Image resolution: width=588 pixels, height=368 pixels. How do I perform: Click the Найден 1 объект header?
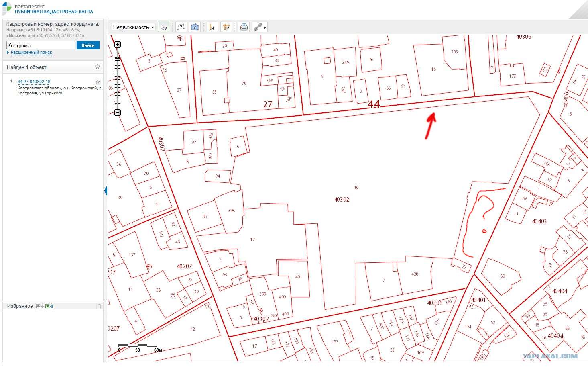[x=26, y=67]
